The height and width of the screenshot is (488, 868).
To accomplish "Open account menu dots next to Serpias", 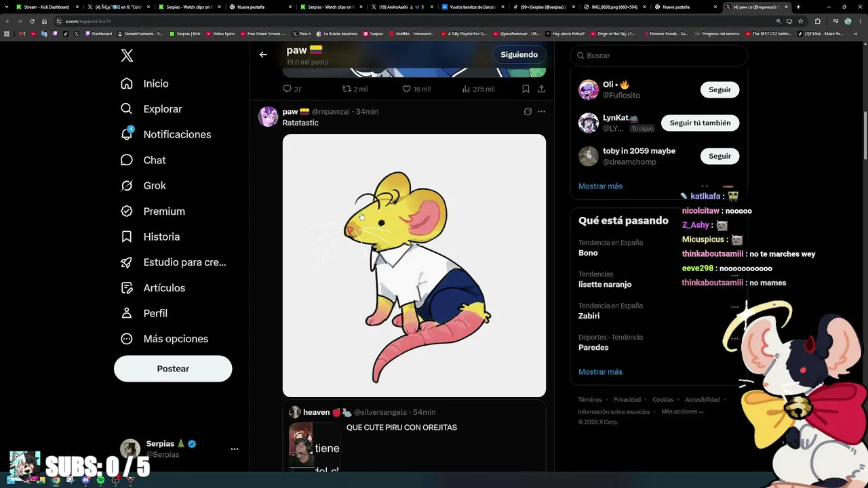I will coord(235,449).
